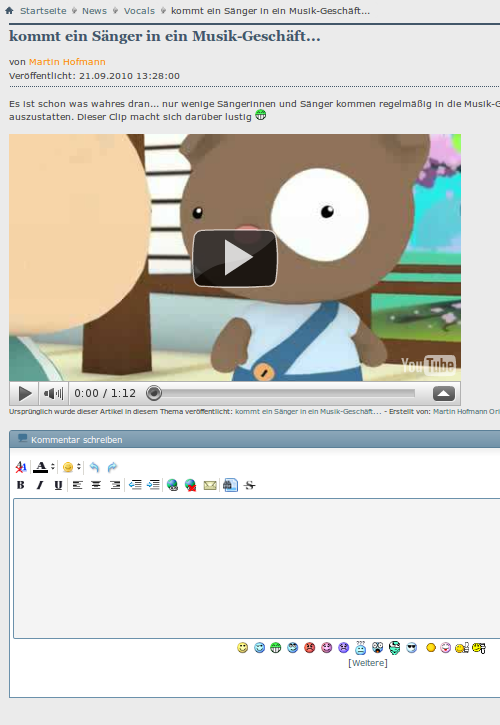Insert the purple sad smiley
The height and width of the screenshot is (725, 500).
343,648
